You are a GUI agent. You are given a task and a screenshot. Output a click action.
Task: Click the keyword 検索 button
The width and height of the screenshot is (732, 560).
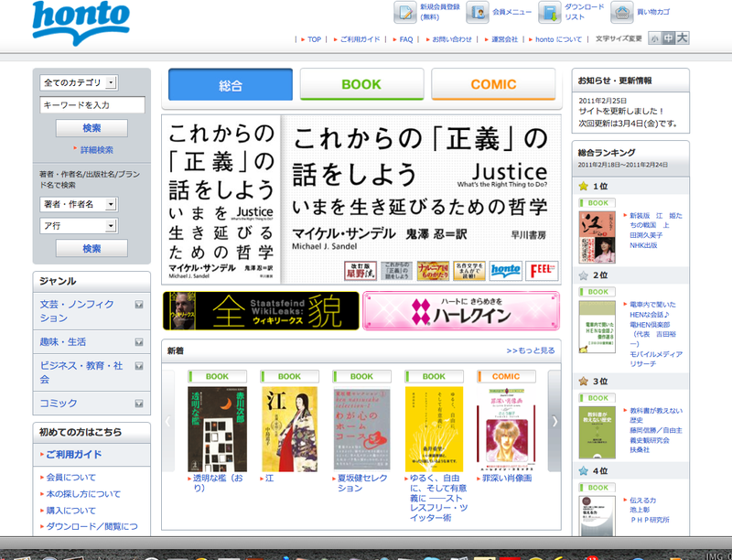(x=91, y=128)
